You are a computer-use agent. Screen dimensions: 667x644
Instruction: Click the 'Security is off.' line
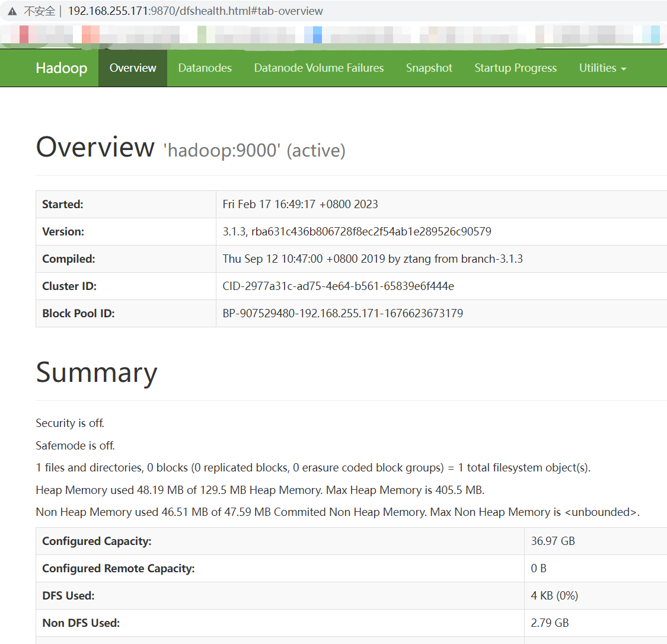click(70, 423)
